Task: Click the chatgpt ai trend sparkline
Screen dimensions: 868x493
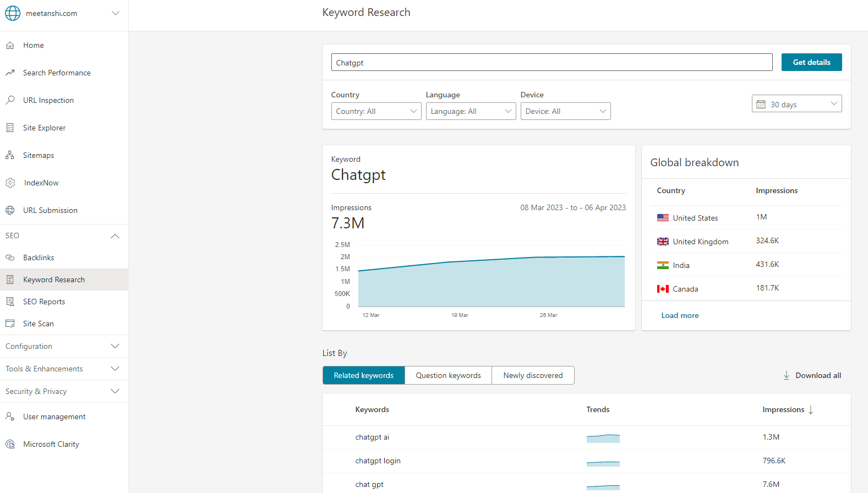Action: click(x=603, y=438)
